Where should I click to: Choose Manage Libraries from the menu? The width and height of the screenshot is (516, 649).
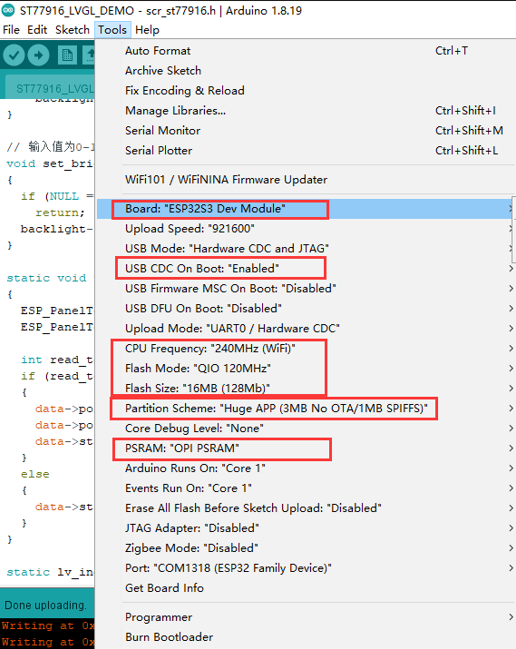[x=306, y=111]
